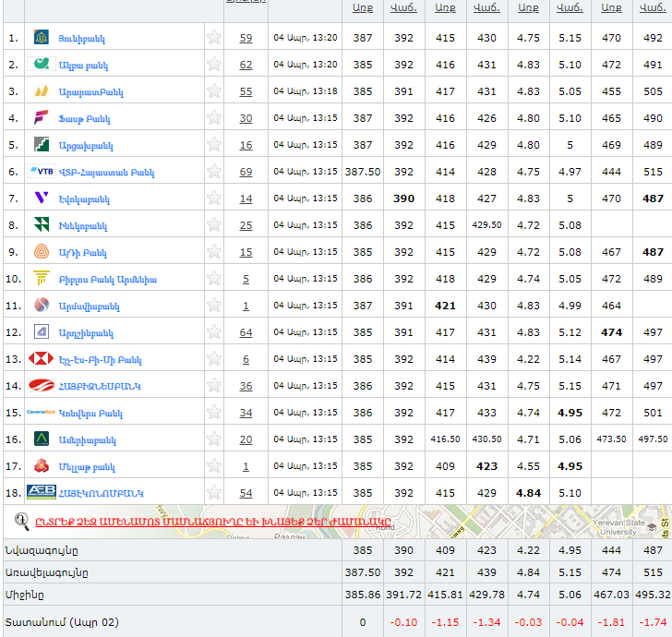Click the -1.81 fluctuation value
672x637 pixels.
611,622
